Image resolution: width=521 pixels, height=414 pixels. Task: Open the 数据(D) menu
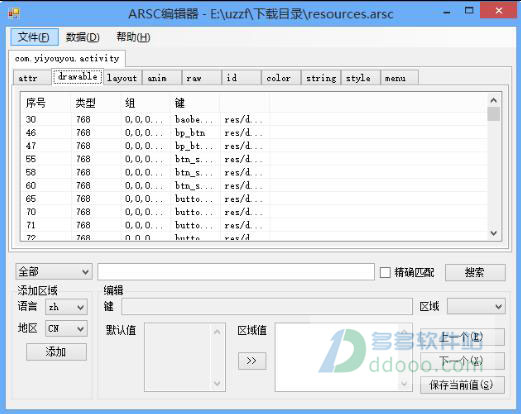pyautogui.click(x=82, y=37)
